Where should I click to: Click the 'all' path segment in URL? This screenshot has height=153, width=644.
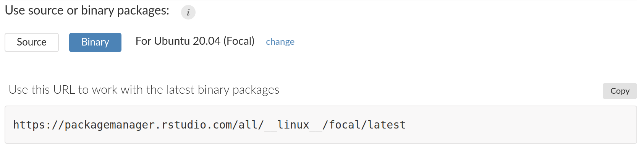point(248,125)
